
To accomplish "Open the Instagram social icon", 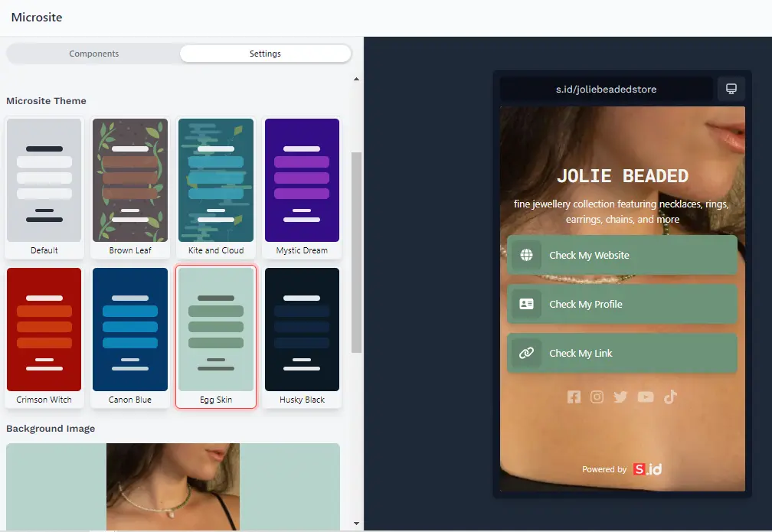I will [597, 397].
